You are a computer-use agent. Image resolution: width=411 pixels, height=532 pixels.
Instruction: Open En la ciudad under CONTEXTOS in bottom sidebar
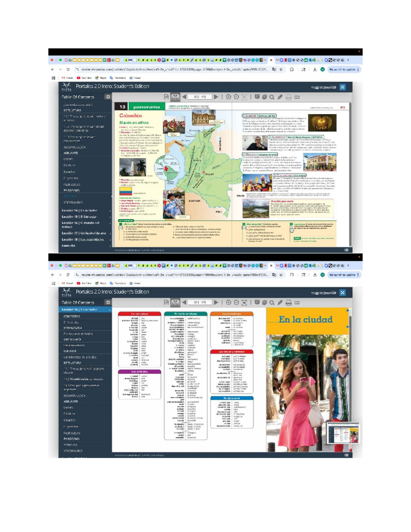click(71, 322)
